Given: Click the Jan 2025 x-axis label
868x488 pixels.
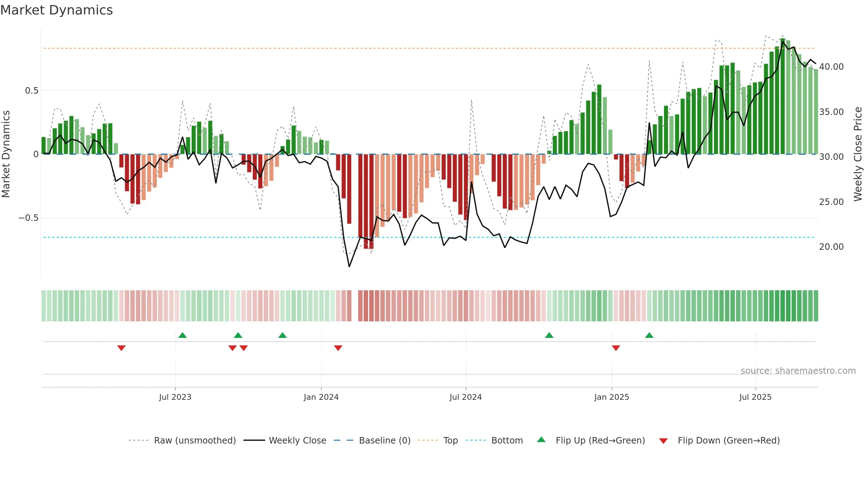Looking at the screenshot, I should click(x=612, y=397).
